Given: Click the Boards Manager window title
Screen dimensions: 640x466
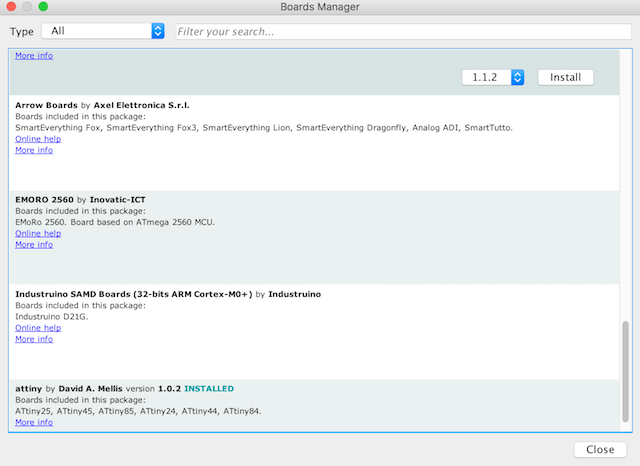Looking at the screenshot, I should click(x=320, y=7).
